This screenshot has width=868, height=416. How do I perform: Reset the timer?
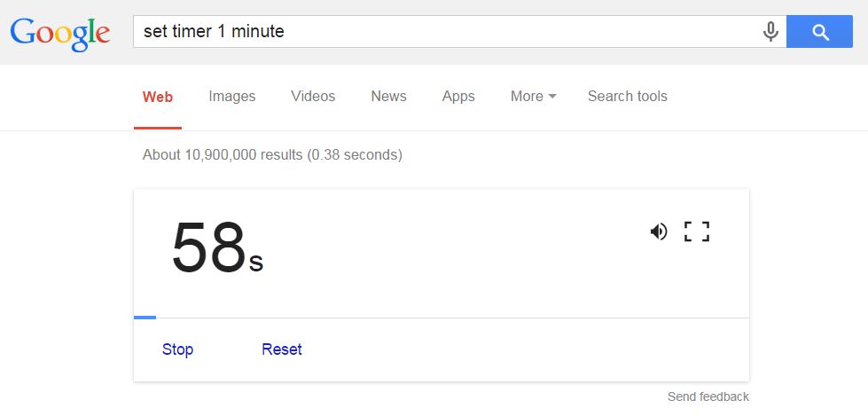click(282, 349)
